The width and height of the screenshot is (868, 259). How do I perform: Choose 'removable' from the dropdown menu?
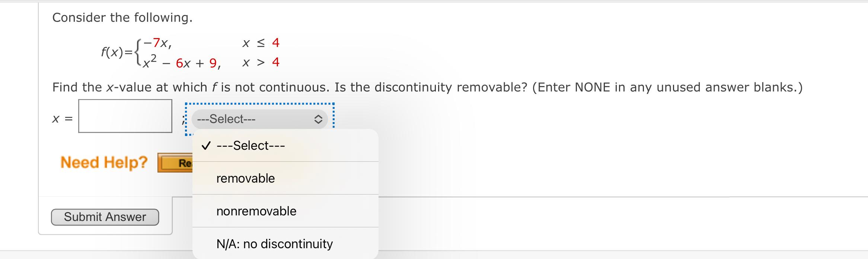point(245,178)
